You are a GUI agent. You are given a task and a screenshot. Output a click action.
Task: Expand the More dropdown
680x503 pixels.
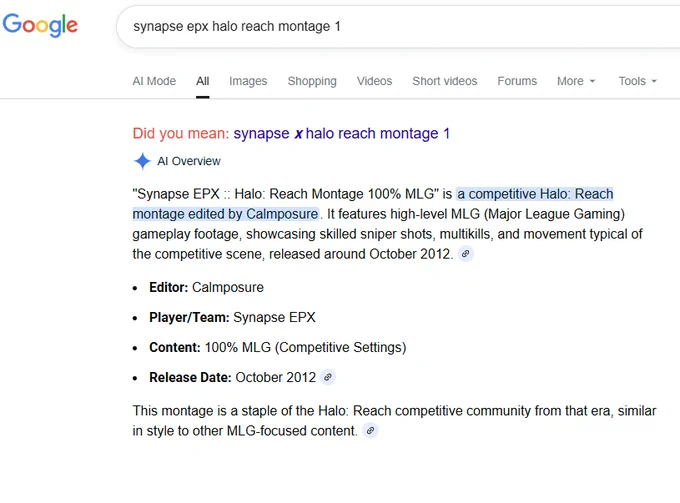[x=576, y=81]
